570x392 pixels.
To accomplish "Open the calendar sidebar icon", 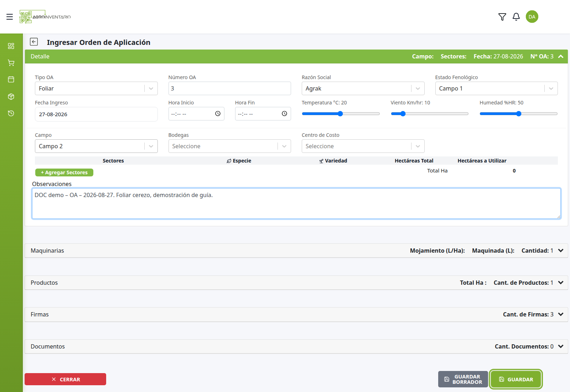I will pos(11,79).
